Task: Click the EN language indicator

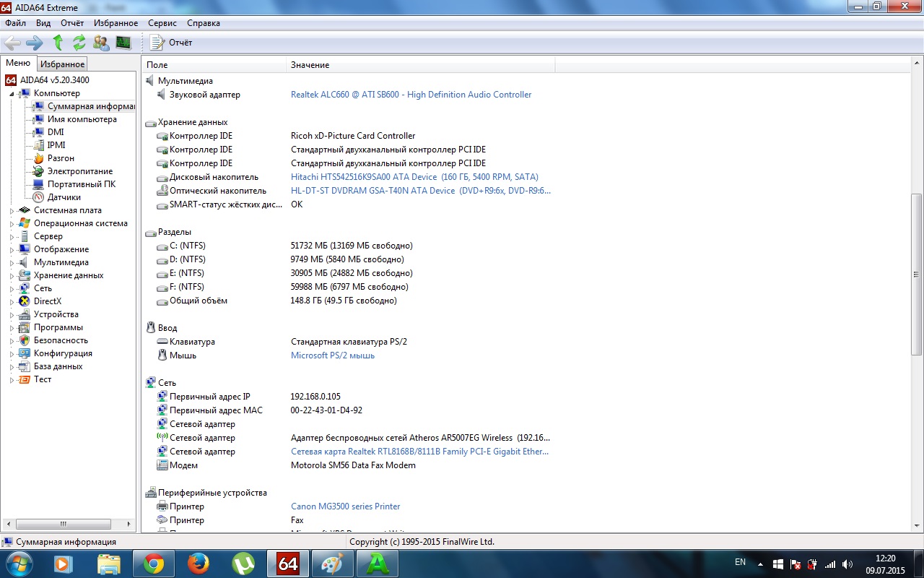Action: coord(740,562)
